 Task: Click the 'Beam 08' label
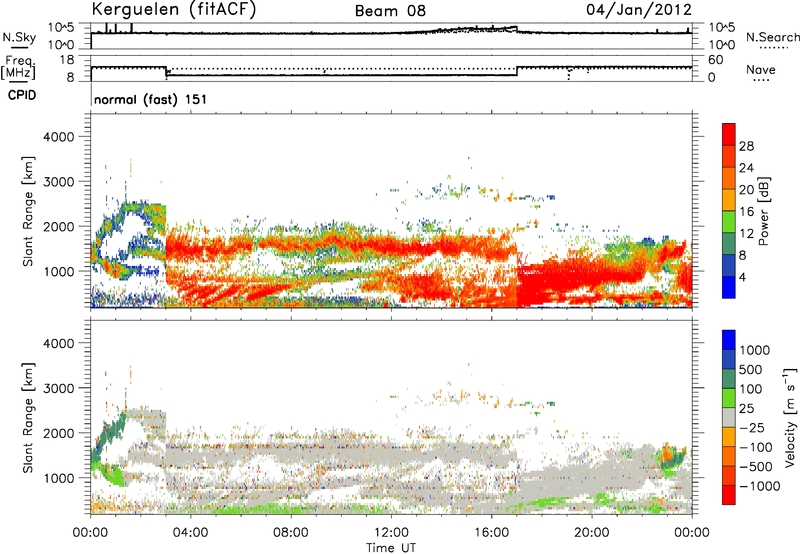coord(390,11)
